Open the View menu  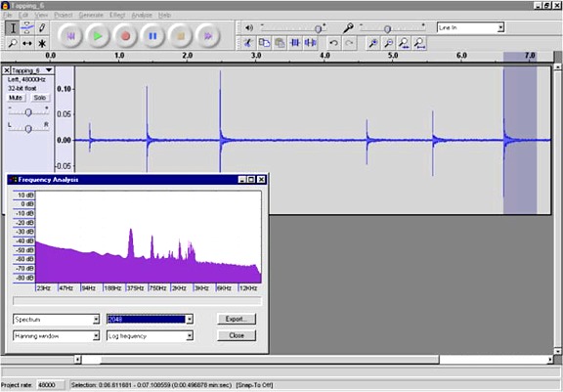pos(41,15)
